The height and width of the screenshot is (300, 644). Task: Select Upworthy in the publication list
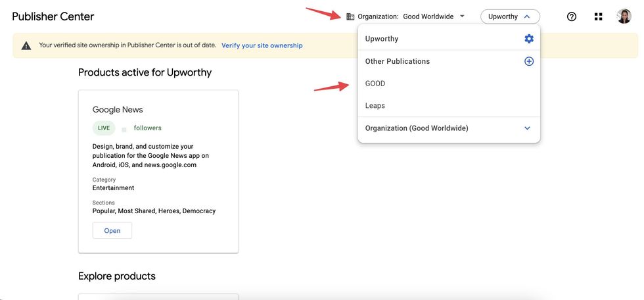382,39
